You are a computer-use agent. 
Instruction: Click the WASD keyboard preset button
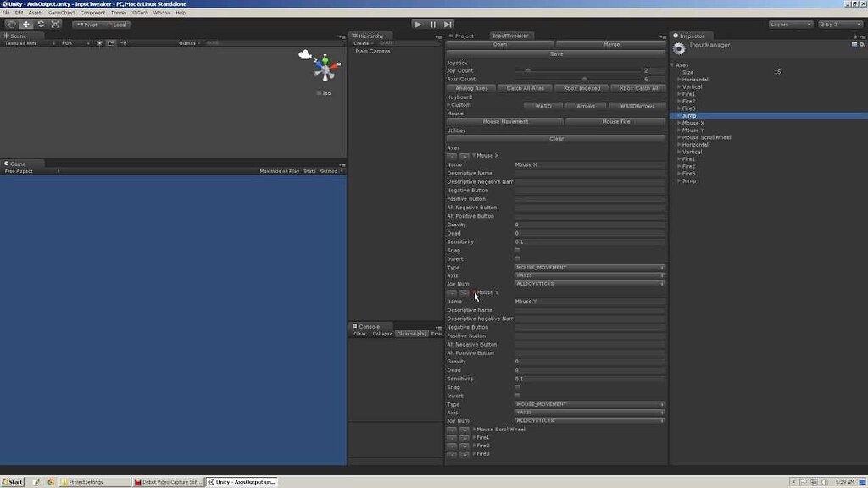542,105
